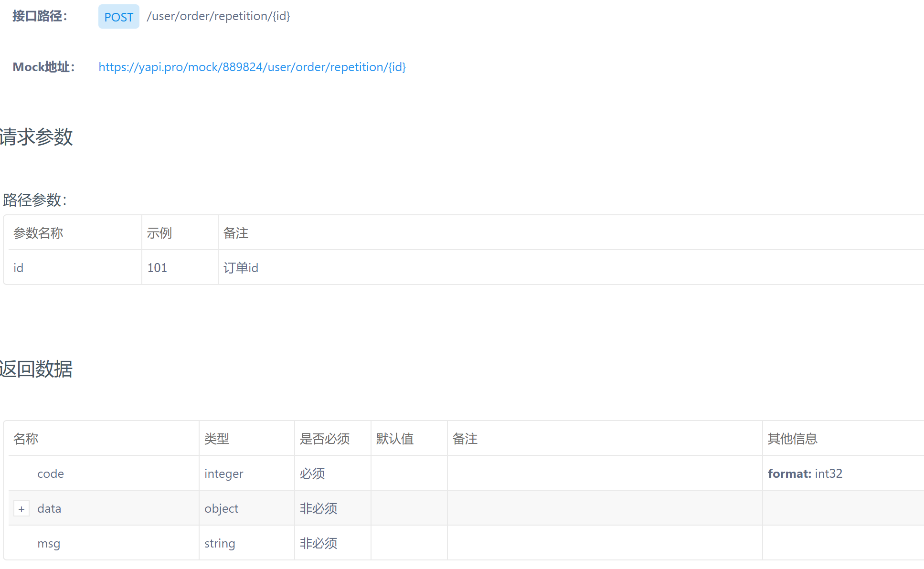Select the msg field row
This screenshot has width=924, height=569.
[x=49, y=544]
